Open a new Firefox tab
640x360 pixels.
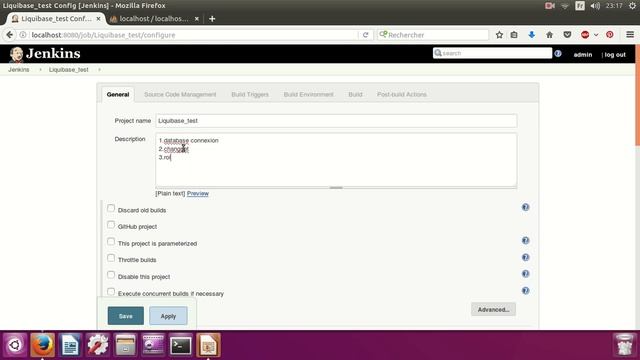point(212,19)
